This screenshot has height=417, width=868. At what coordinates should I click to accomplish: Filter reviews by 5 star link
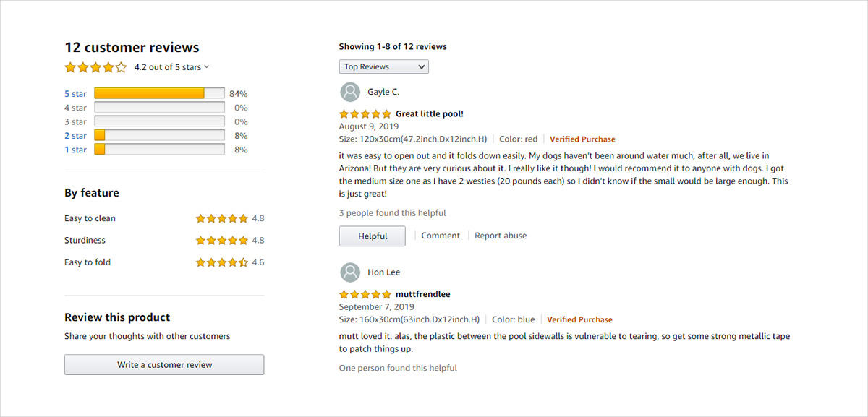(75, 94)
